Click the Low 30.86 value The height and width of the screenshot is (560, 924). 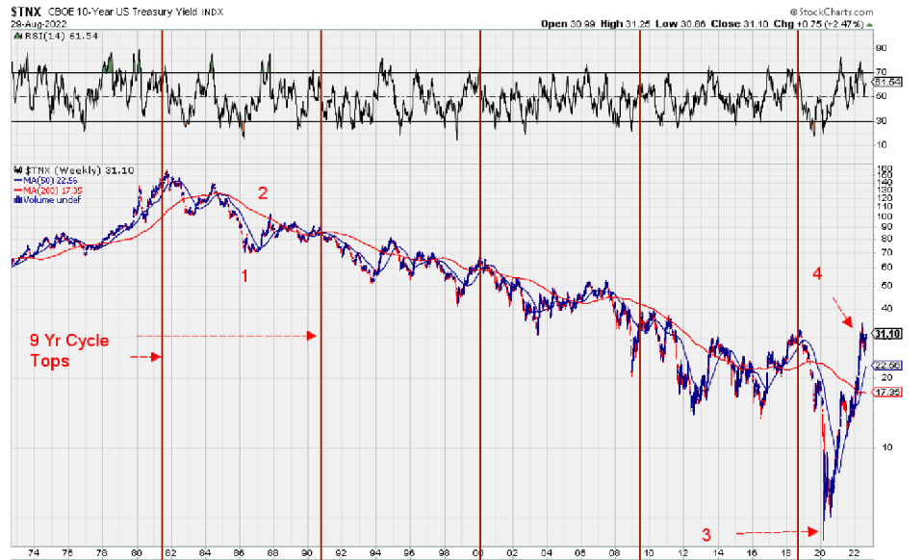(680, 24)
